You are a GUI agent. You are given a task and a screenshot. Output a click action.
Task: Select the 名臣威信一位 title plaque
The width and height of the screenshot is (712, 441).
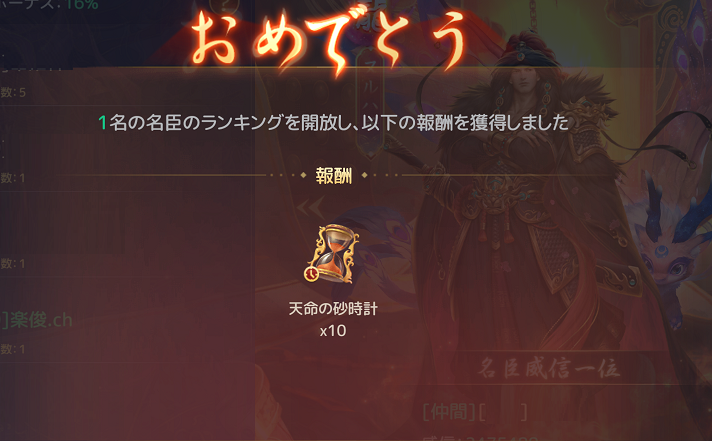(547, 368)
